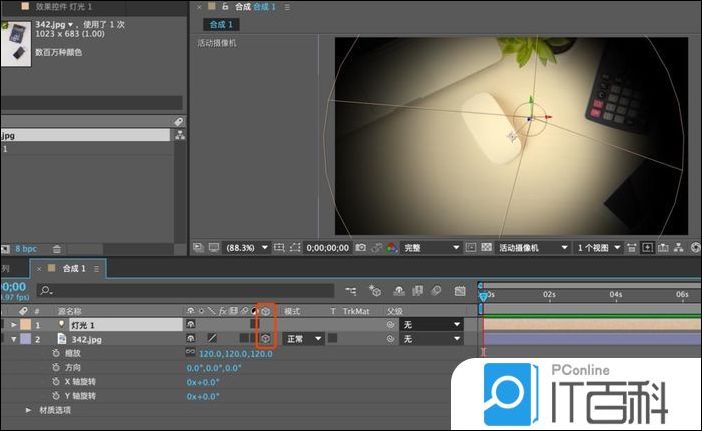The height and width of the screenshot is (431, 702).
Task: Click the parent pick whip for 灯光 1
Action: pos(391,325)
